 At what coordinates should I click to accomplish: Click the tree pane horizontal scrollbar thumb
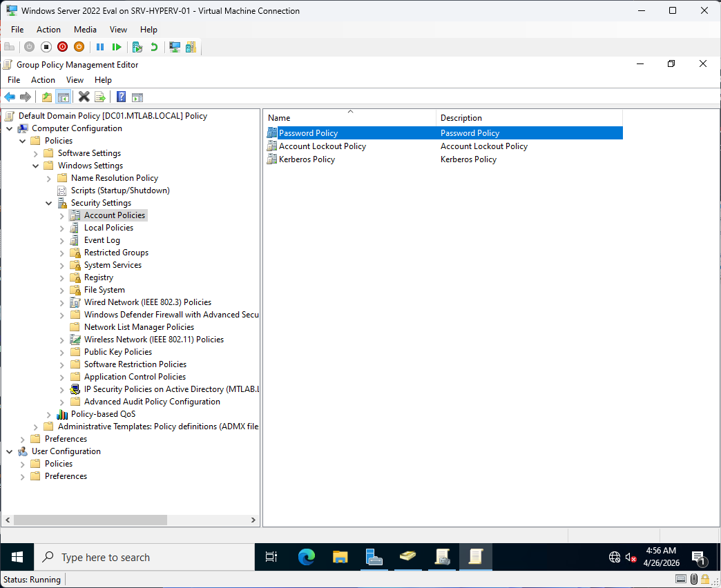pos(90,520)
